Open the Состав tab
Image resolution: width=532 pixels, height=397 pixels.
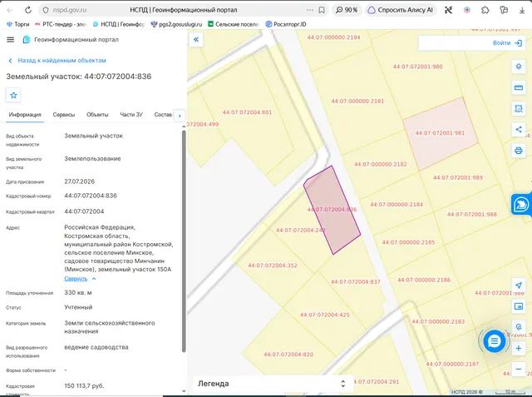pos(163,115)
